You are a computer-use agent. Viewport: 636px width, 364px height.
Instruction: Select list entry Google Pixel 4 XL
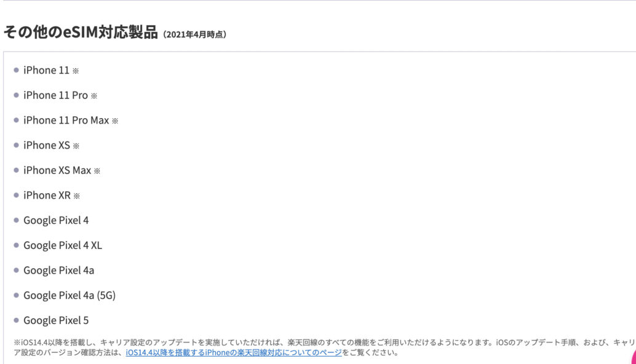click(x=63, y=246)
